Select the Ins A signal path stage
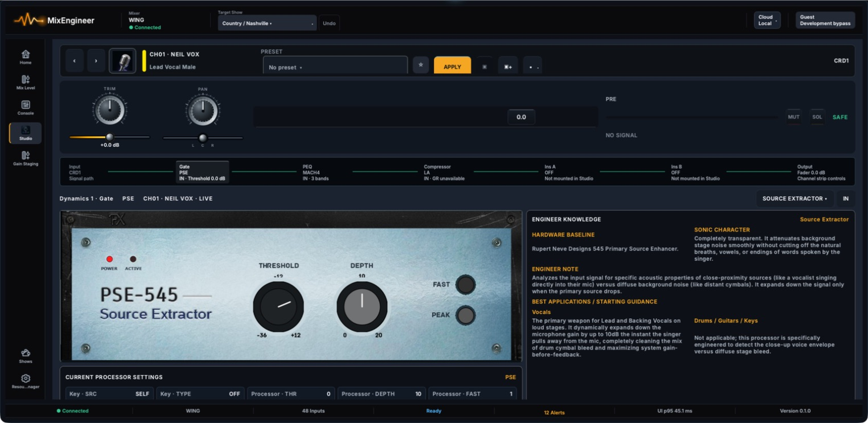868x423 pixels. coord(569,173)
